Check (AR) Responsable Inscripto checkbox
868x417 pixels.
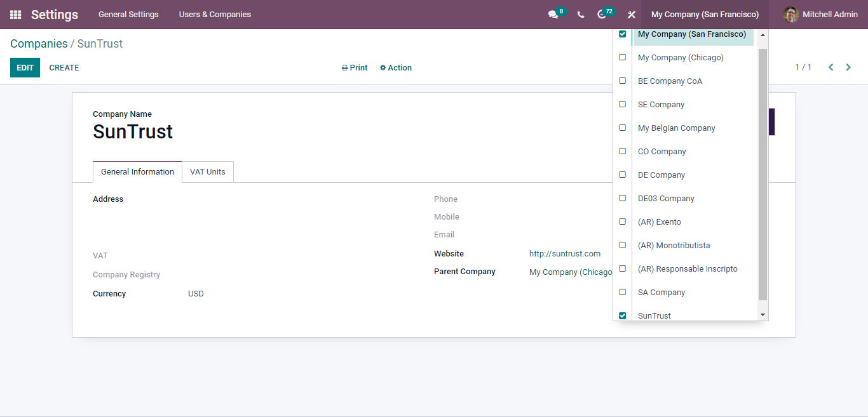point(623,268)
